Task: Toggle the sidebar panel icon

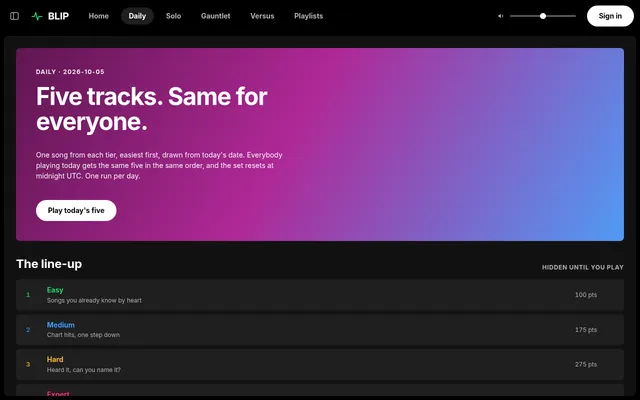Action: [x=14, y=16]
